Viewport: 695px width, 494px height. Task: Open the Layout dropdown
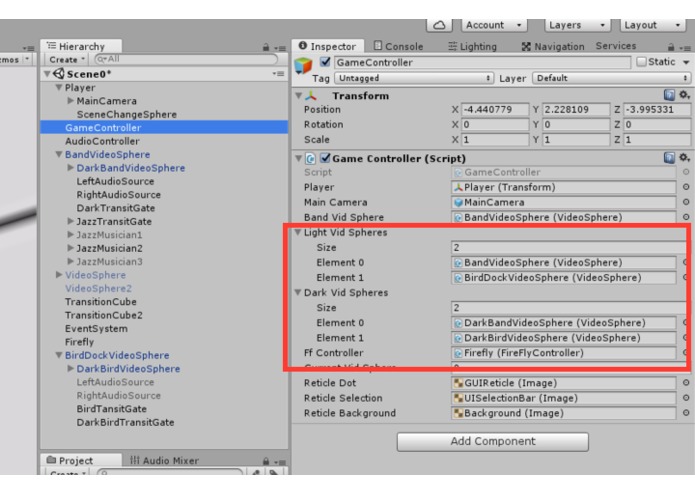click(652, 25)
